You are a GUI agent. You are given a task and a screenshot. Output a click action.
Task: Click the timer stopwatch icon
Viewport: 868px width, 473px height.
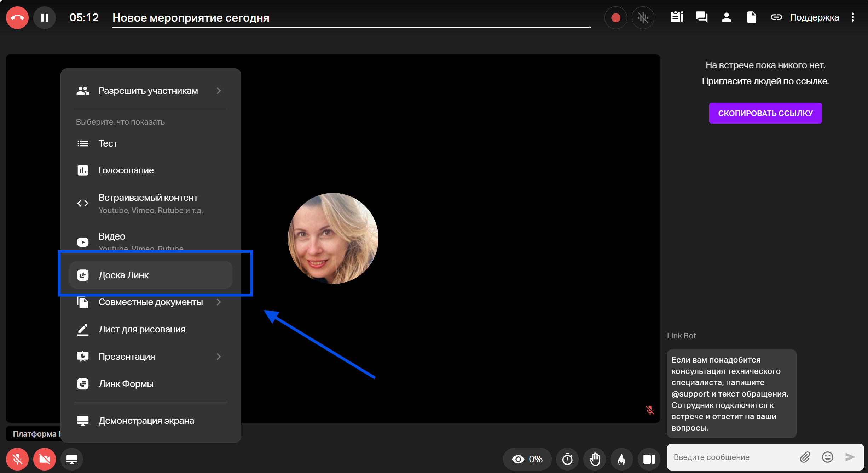point(567,459)
